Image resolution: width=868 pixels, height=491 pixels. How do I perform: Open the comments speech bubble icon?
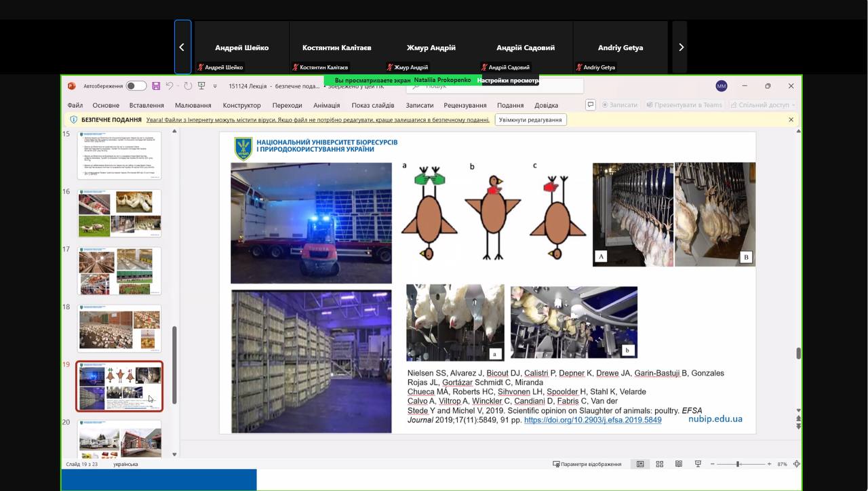point(591,105)
